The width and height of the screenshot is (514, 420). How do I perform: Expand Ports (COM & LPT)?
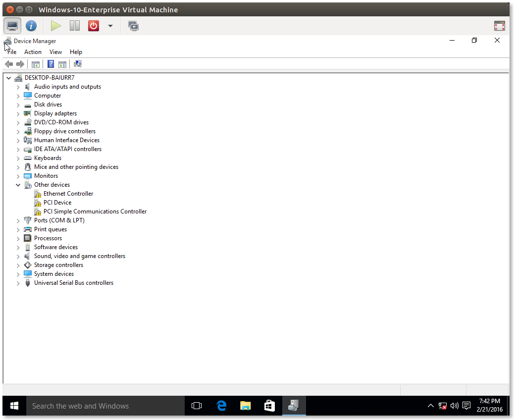coord(18,221)
